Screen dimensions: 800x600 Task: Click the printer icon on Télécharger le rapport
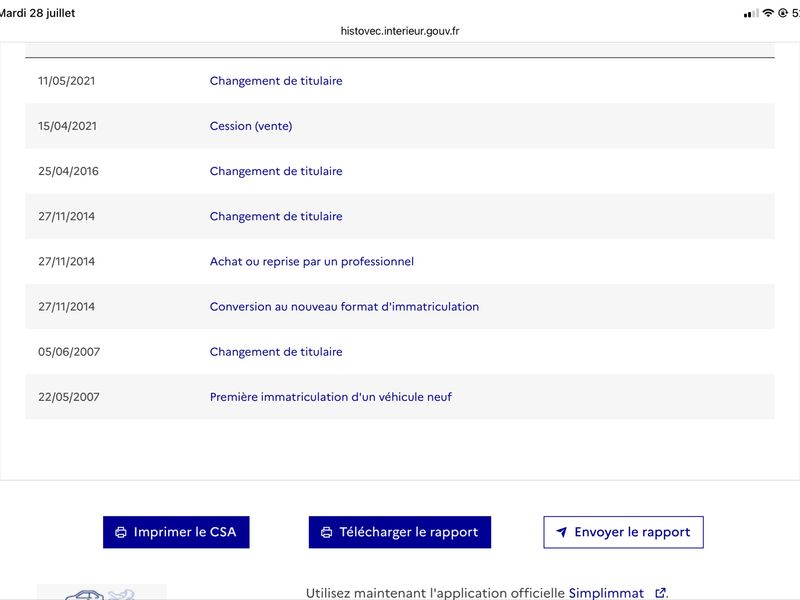[x=327, y=532]
